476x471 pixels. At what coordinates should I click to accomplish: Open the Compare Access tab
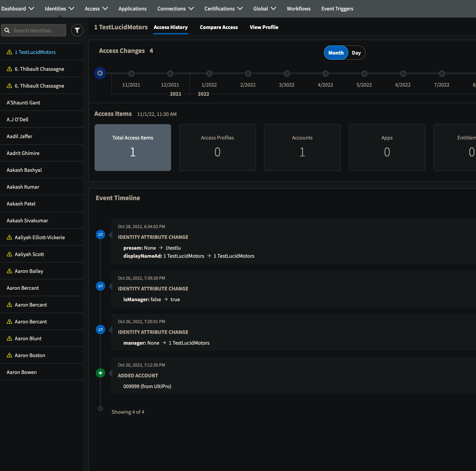pos(219,27)
